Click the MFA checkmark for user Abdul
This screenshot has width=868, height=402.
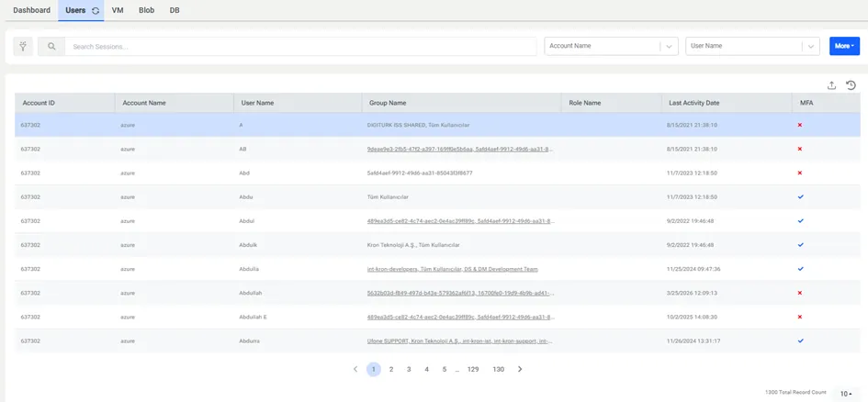(800, 220)
